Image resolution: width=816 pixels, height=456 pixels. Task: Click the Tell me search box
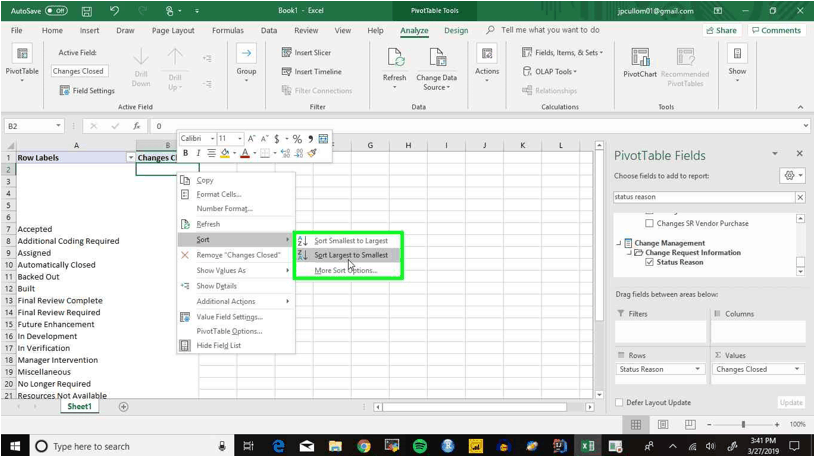click(550, 30)
